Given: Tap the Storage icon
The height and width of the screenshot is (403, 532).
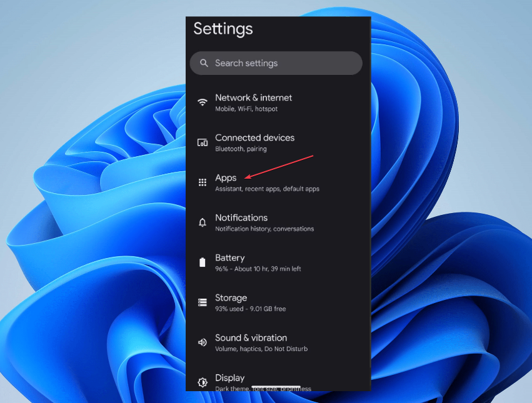Looking at the screenshot, I should pyautogui.click(x=203, y=302).
